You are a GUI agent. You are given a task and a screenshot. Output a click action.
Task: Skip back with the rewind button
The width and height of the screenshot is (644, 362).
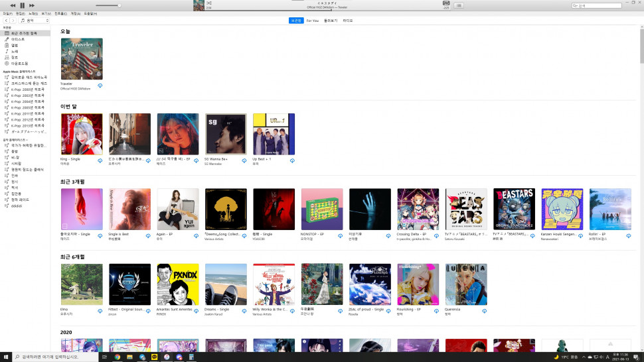(13, 5)
